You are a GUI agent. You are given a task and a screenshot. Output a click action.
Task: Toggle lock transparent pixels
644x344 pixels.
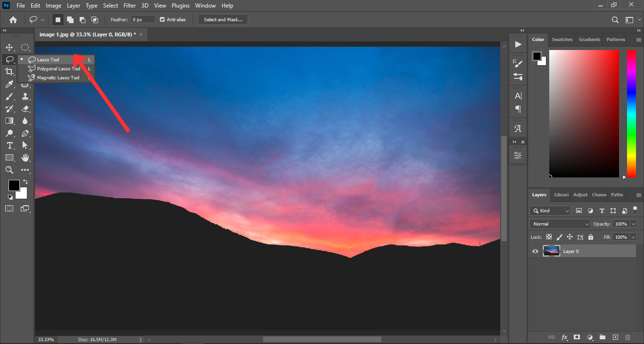pos(549,237)
